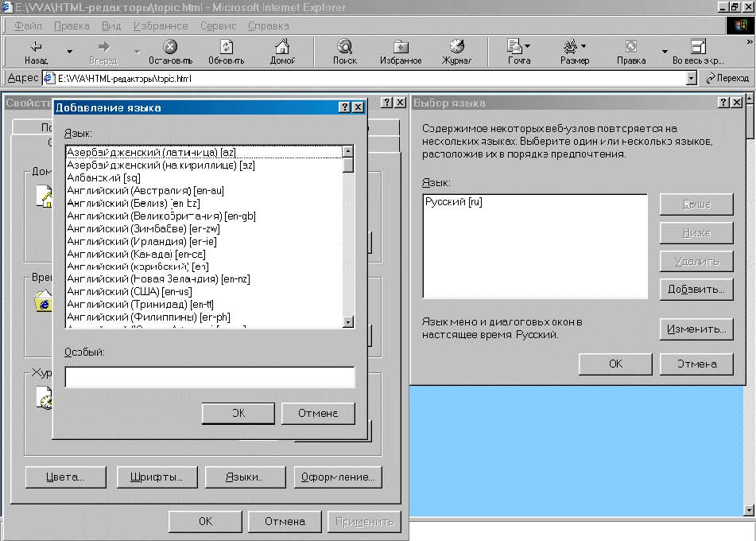This screenshot has height=541, width=756.
Task: Click the Цвета... button
Action: (x=65, y=477)
